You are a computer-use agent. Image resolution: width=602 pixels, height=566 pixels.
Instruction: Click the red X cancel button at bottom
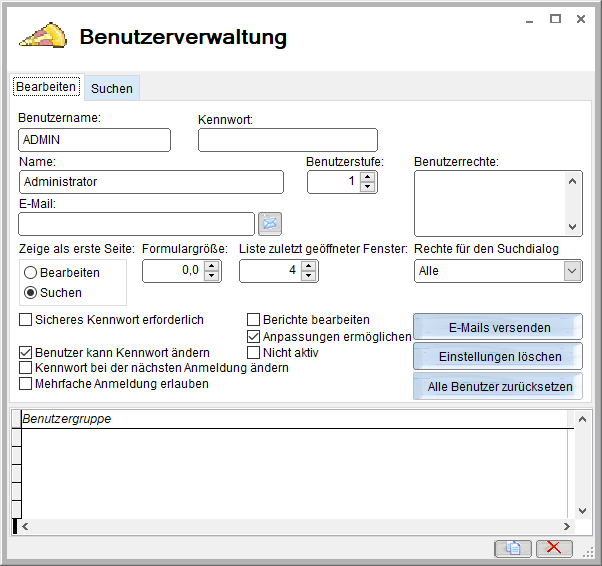pyautogui.click(x=554, y=548)
